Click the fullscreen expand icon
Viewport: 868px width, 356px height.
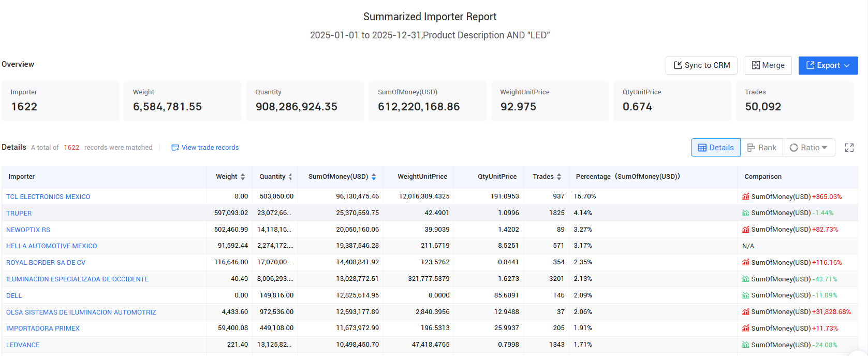849,148
